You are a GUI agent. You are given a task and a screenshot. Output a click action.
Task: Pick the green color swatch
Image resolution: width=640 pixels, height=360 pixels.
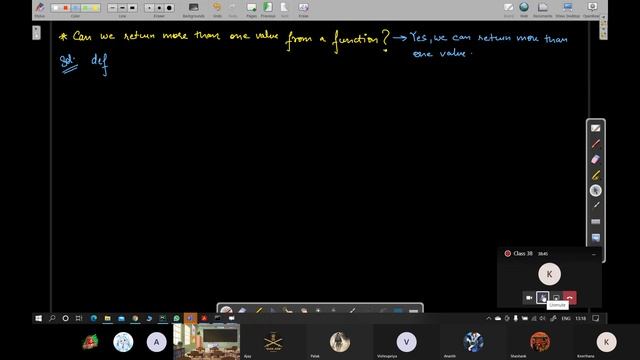tap(85, 8)
